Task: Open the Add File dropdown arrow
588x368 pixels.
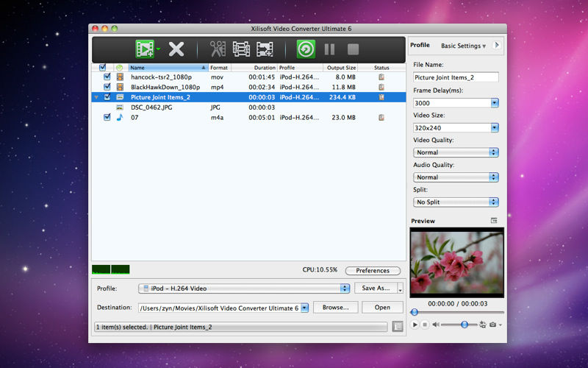Action: pos(158,49)
